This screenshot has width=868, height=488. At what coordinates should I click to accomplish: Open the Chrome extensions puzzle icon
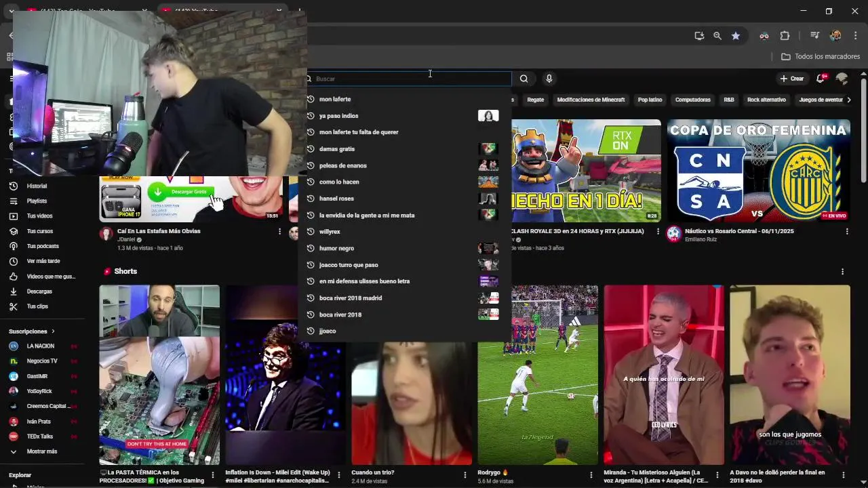point(785,36)
